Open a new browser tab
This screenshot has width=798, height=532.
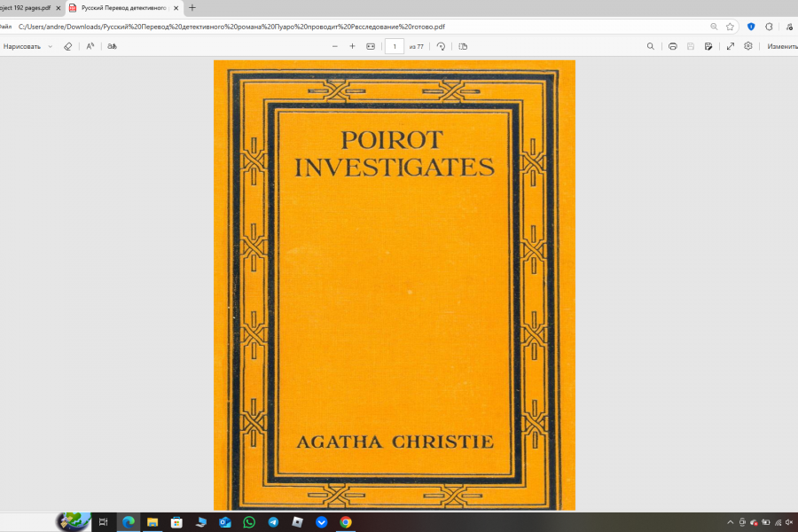[x=192, y=8]
